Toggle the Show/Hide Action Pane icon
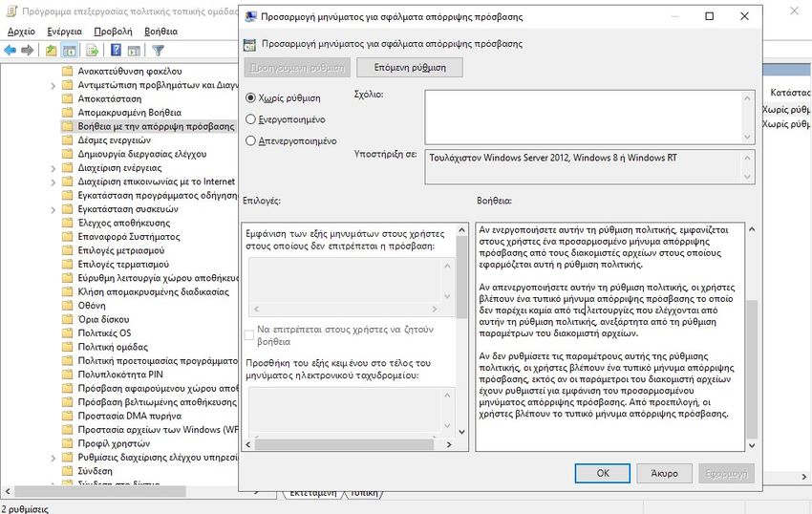This screenshot has width=812, height=514. pos(134,51)
